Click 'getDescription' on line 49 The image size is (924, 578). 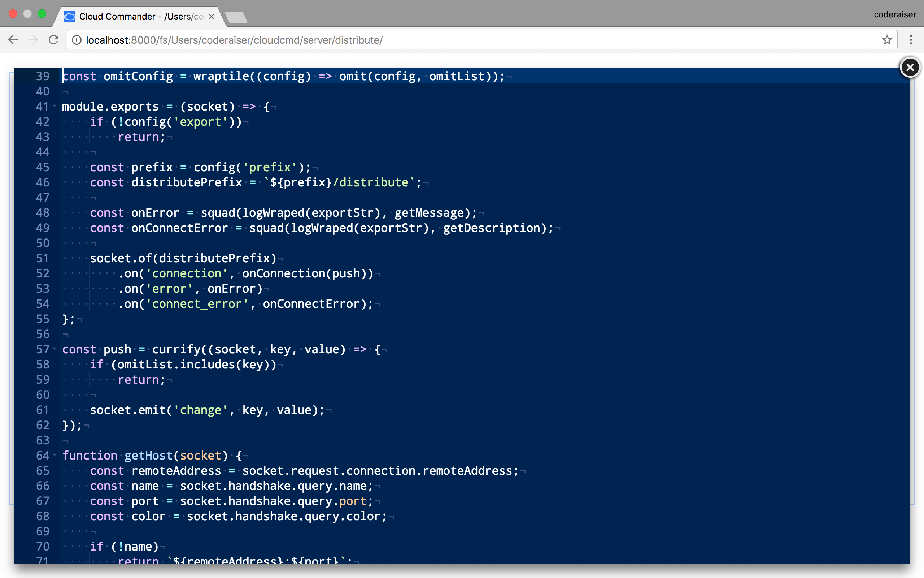click(492, 228)
